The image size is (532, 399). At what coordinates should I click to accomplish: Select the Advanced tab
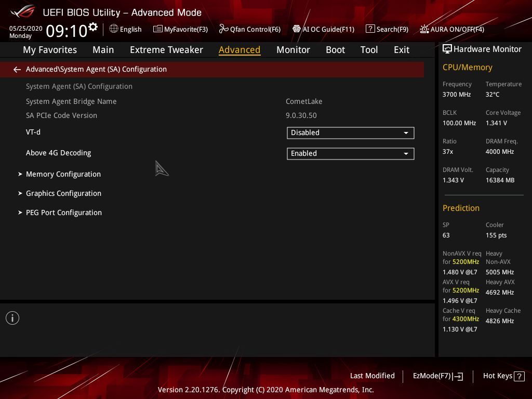tap(240, 50)
